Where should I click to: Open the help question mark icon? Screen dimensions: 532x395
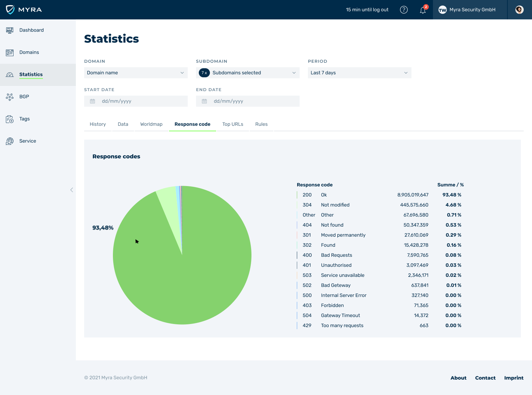[x=404, y=10]
